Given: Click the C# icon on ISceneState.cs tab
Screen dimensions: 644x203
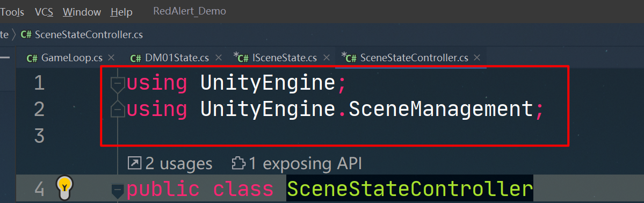Looking at the screenshot, I should (x=243, y=59).
